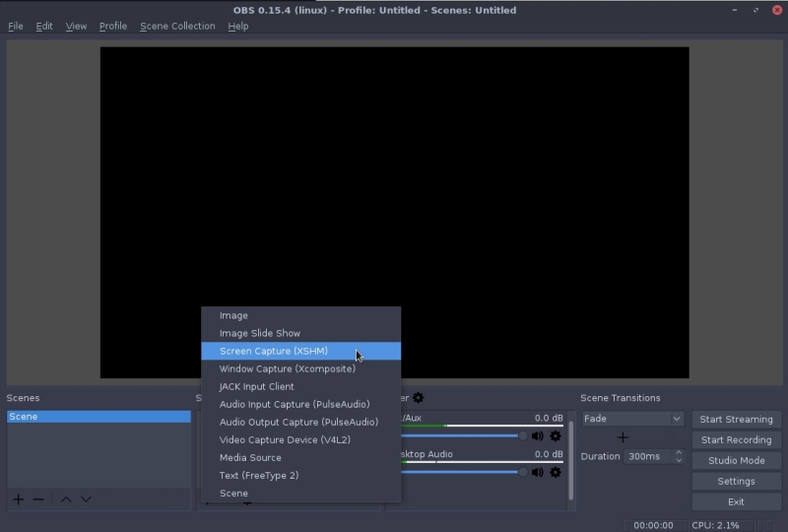Image resolution: width=788 pixels, height=532 pixels.
Task: Click the Desktop Audio '0.0 dB' level value
Action: [549, 454]
